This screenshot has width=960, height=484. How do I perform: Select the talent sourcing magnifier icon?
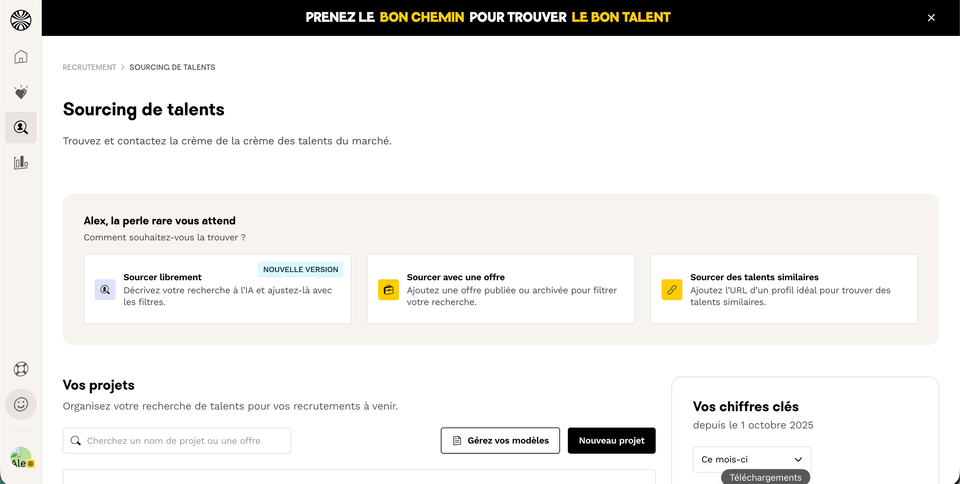pos(21,127)
